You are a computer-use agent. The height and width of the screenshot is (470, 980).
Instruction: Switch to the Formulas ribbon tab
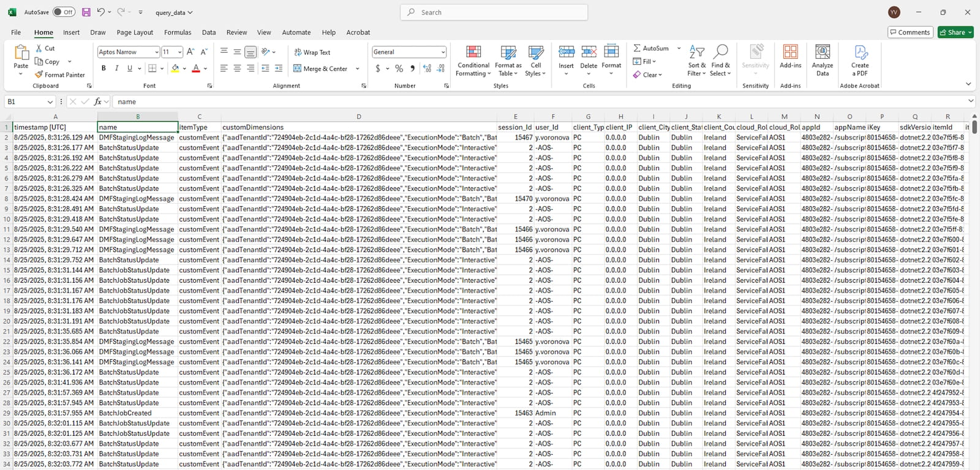coord(178,32)
